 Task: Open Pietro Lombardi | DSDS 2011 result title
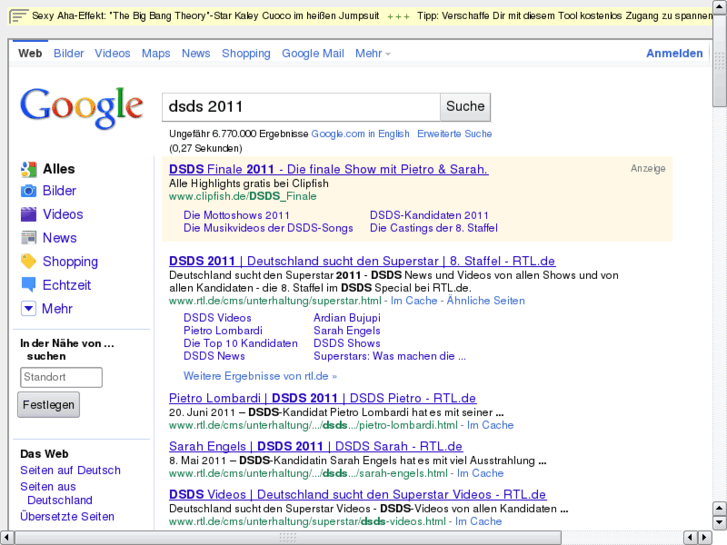coord(322,398)
